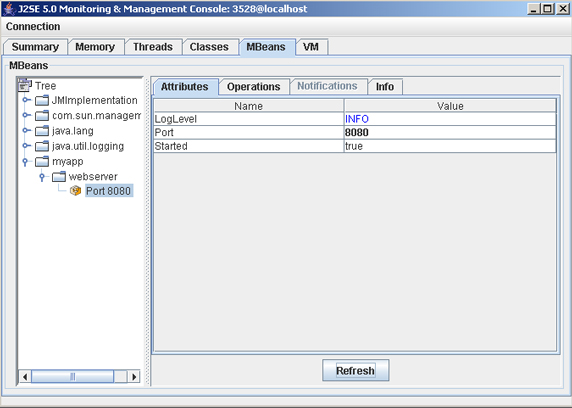This screenshot has width=572, height=408.
Task: Switch to the Memory tab
Action: pyautogui.click(x=95, y=47)
